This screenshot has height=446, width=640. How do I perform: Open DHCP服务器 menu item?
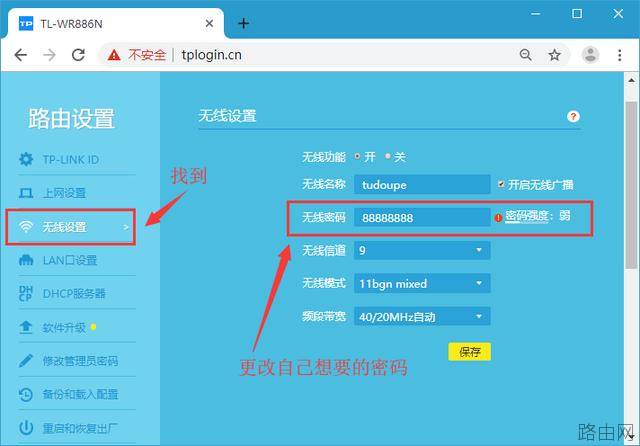pos(76,293)
